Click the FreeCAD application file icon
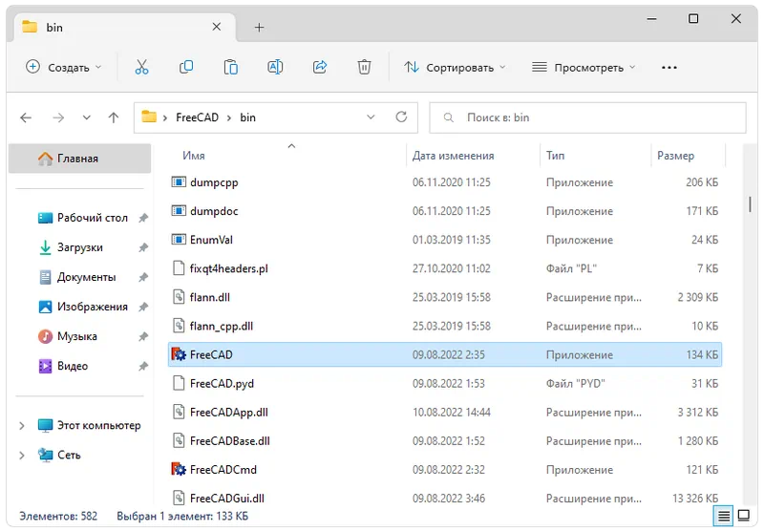 179,354
